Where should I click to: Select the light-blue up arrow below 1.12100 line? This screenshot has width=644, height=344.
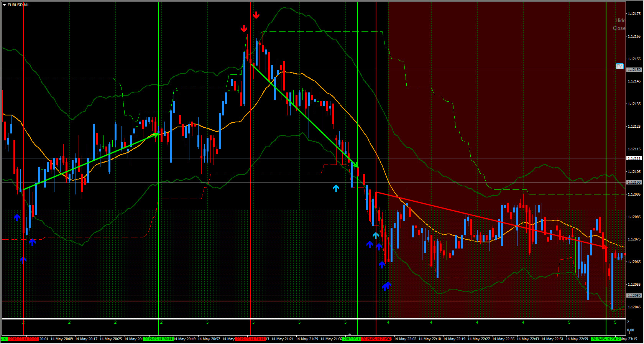[x=336, y=188]
